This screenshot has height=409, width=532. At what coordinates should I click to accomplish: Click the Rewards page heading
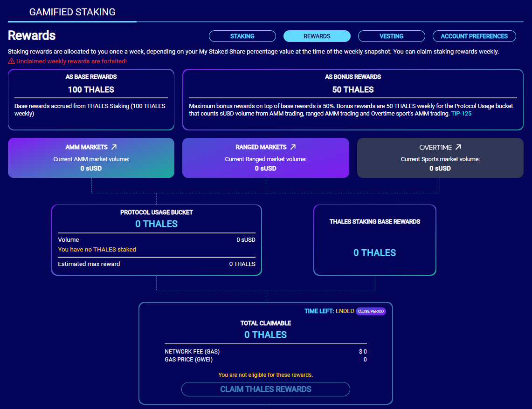tap(32, 35)
